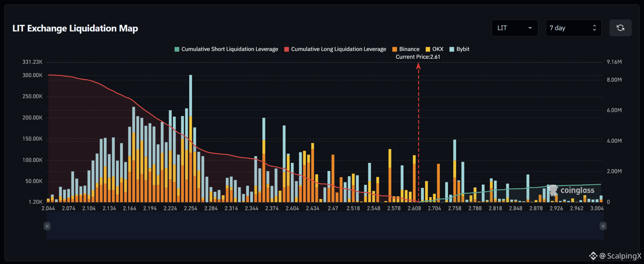Click the 3.004 x-axis price label
Viewport: 644px width, 264px height.
pyautogui.click(x=597, y=208)
